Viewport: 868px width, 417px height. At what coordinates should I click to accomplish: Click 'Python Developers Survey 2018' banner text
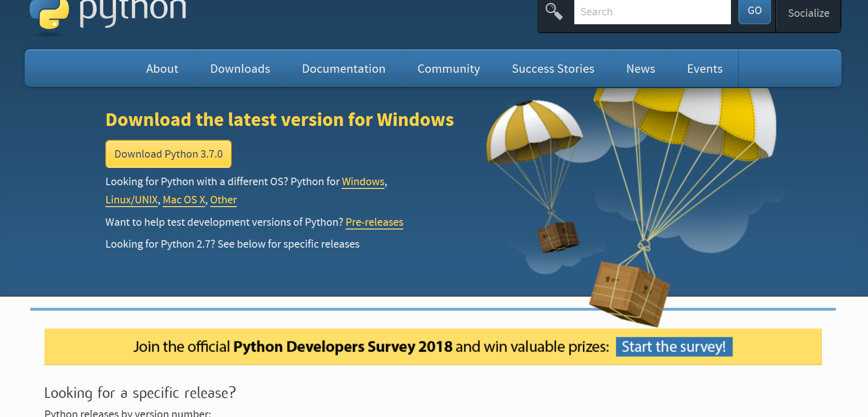pyautogui.click(x=343, y=347)
